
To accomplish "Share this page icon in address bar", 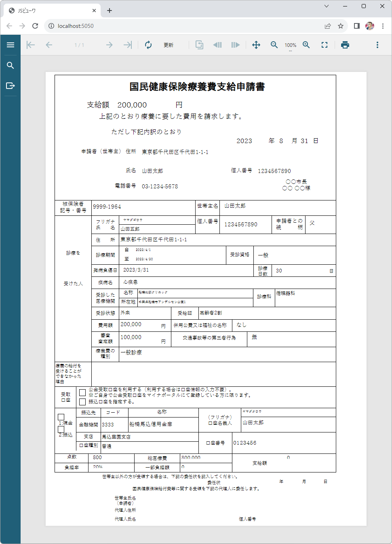I will 328,26.
